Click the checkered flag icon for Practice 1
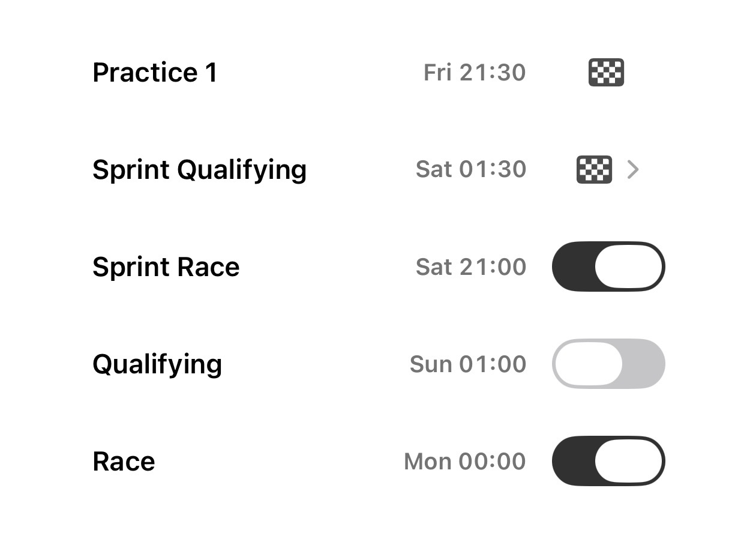 [x=606, y=72]
